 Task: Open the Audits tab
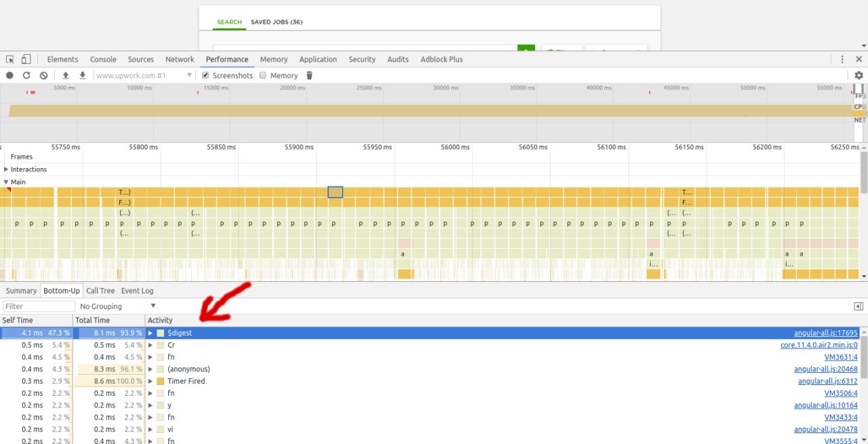398,60
